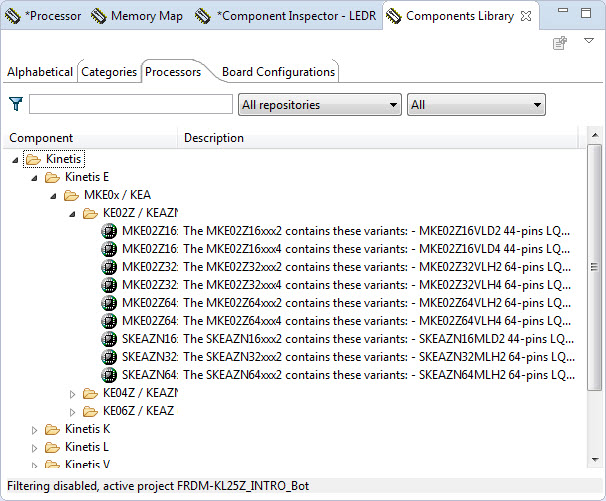
Task: Click the Component column header
Action: (90, 138)
